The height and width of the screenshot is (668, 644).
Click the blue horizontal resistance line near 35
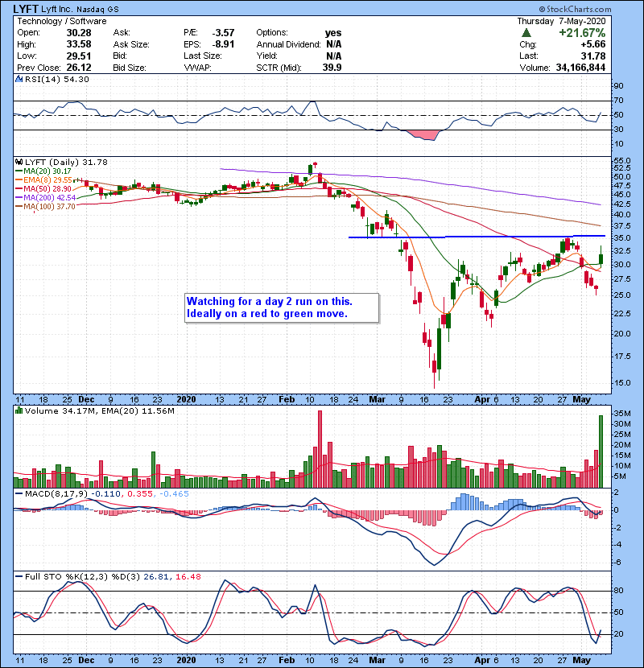click(477, 237)
